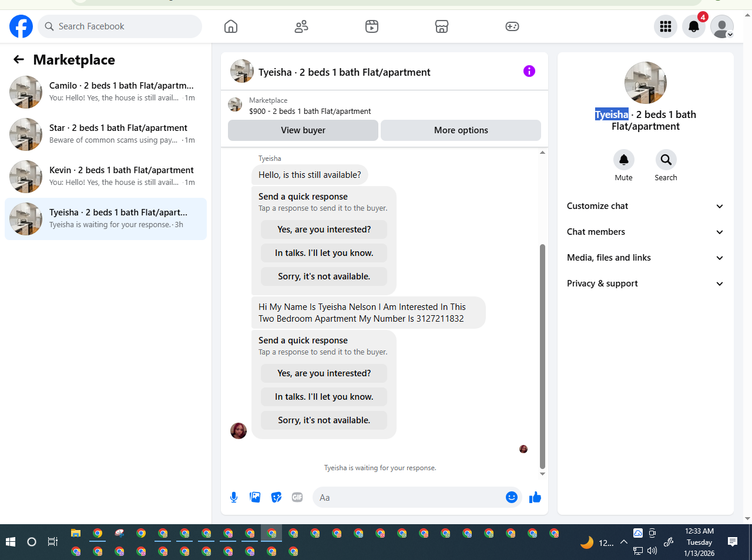This screenshot has width=752, height=560.
Task: Select Tyeisha conversation in list
Action: 106,219
